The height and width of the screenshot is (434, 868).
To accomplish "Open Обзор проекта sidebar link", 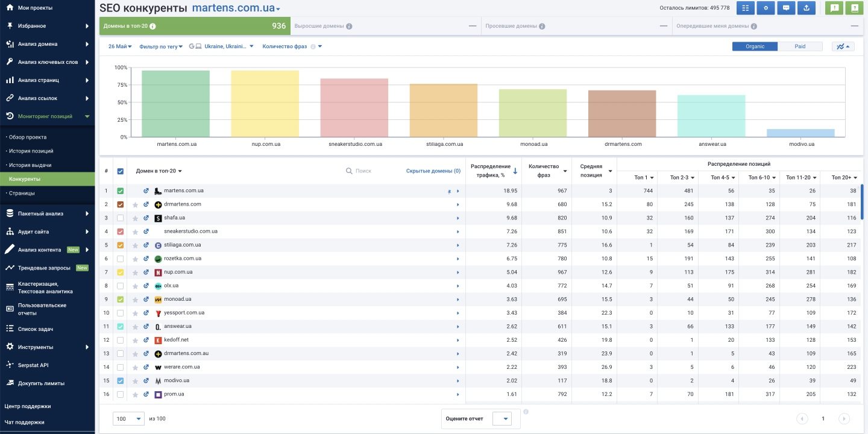I will point(28,137).
